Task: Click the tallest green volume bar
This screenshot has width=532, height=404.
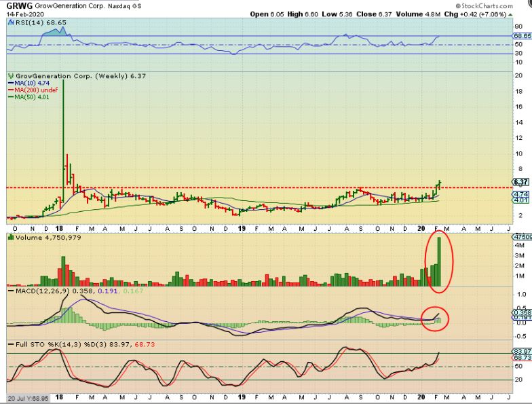Action: point(438,262)
